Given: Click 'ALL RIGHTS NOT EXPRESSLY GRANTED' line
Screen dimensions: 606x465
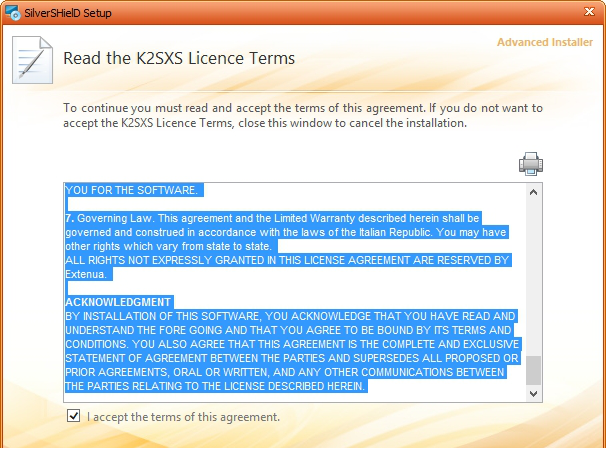Looking at the screenshot, I should pos(287,261).
